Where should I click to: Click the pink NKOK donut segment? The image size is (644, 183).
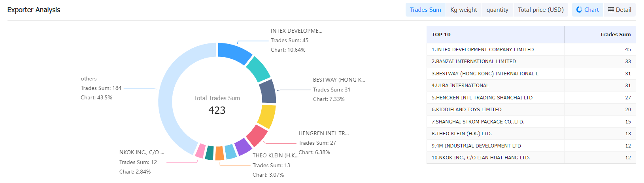pos(200,151)
